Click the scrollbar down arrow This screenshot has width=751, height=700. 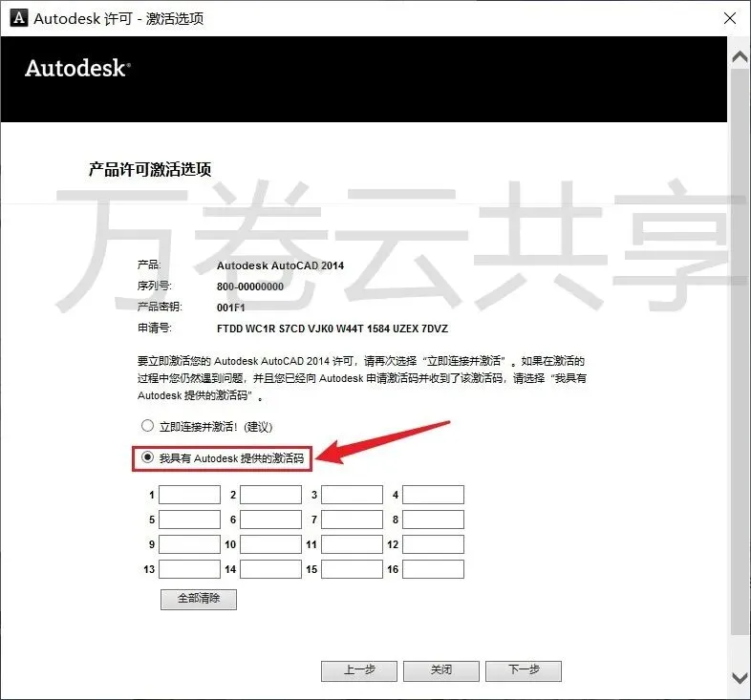click(x=740, y=678)
